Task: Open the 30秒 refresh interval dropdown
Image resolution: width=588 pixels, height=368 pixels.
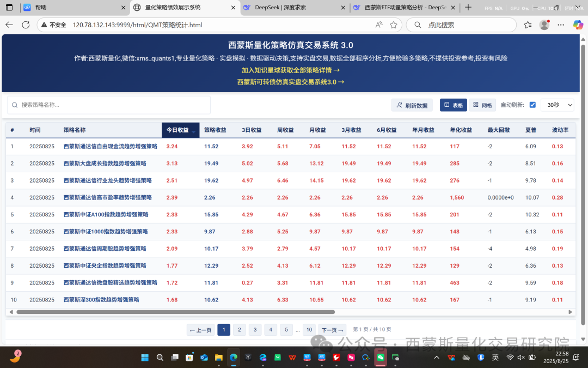Action: (558, 105)
